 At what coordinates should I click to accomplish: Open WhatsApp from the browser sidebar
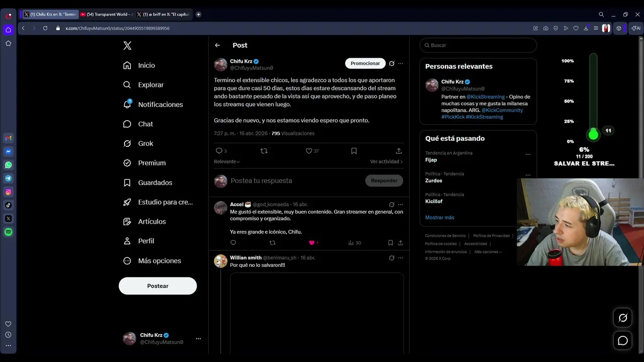click(x=9, y=165)
